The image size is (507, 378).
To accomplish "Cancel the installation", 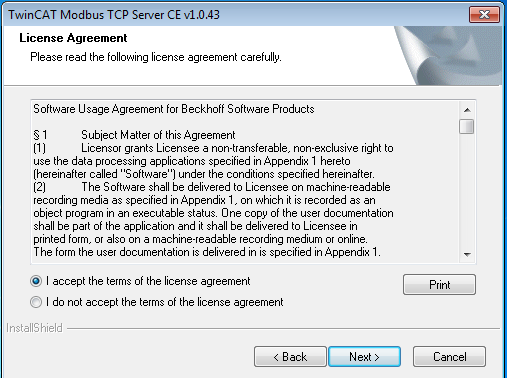I will (449, 357).
